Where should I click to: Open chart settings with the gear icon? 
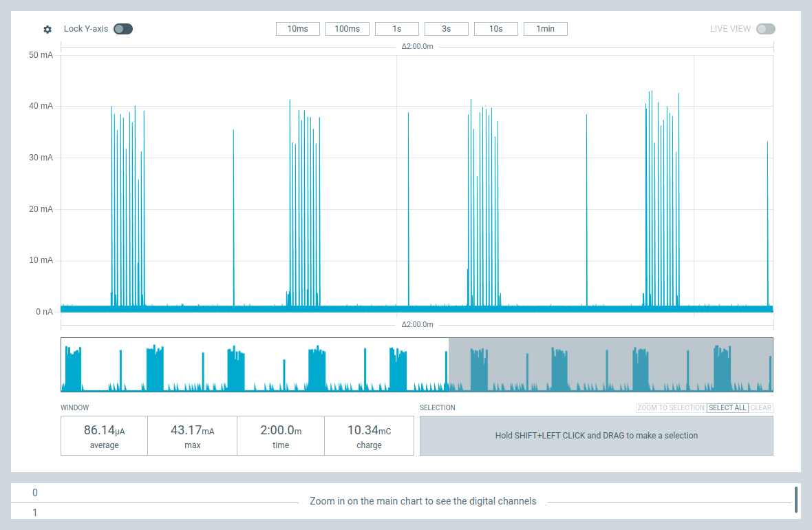[47, 29]
